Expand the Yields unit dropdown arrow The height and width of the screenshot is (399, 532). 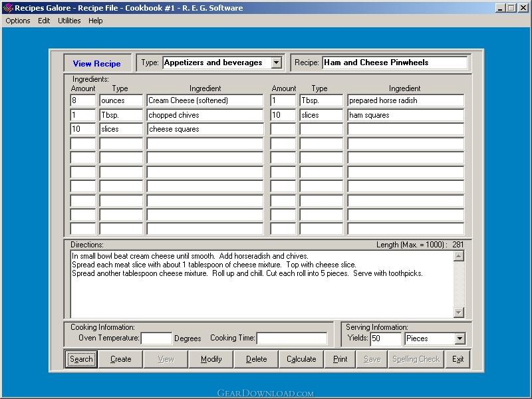[460, 338]
